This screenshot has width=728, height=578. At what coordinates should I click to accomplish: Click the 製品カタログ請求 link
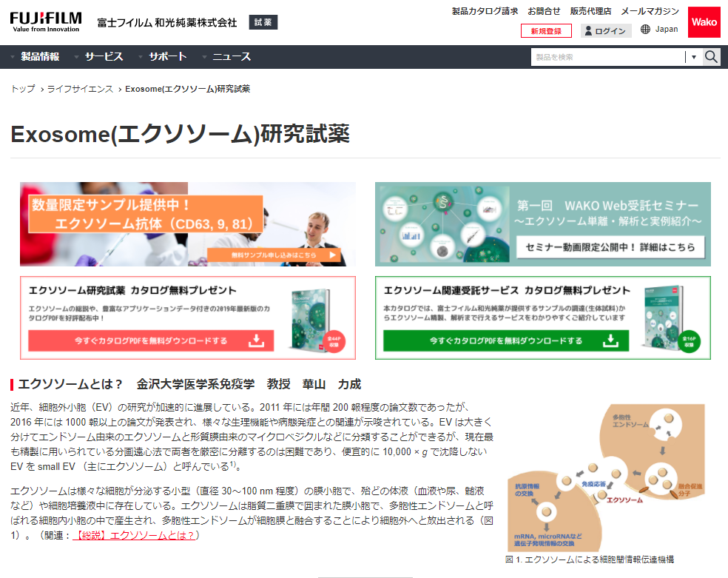click(x=485, y=11)
